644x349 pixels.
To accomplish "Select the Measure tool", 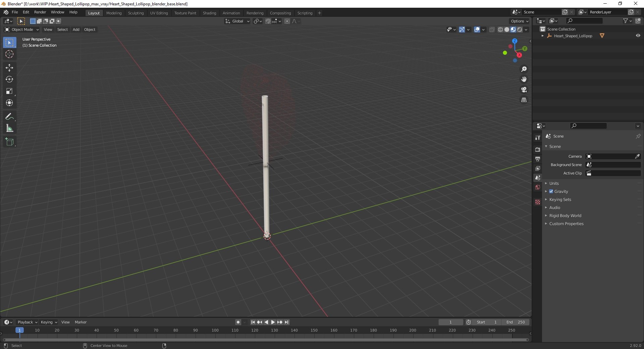I will click(9, 129).
